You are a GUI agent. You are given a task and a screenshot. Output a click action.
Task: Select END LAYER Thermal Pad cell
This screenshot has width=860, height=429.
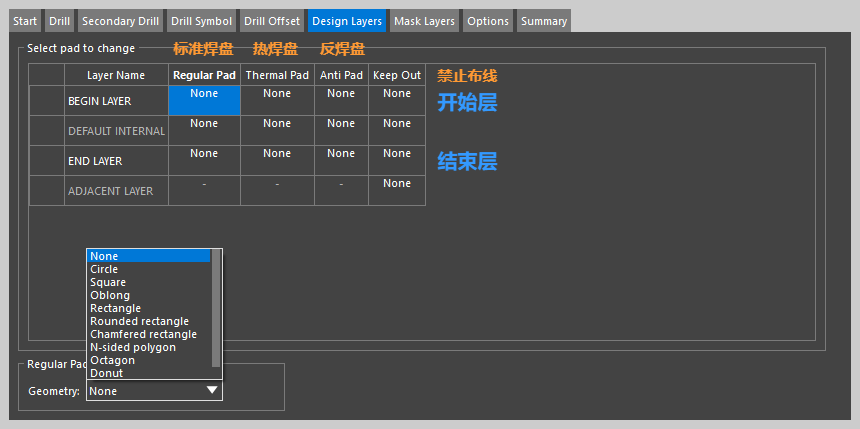[277, 160]
